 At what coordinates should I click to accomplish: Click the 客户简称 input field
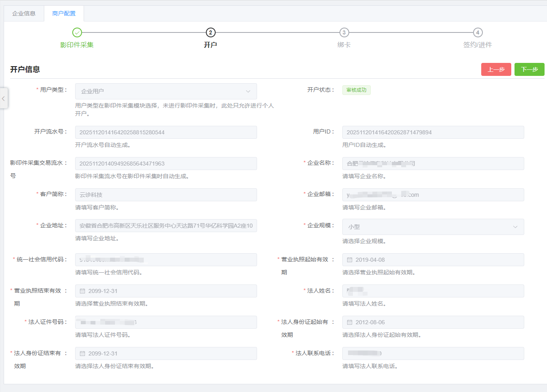pos(166,195)
